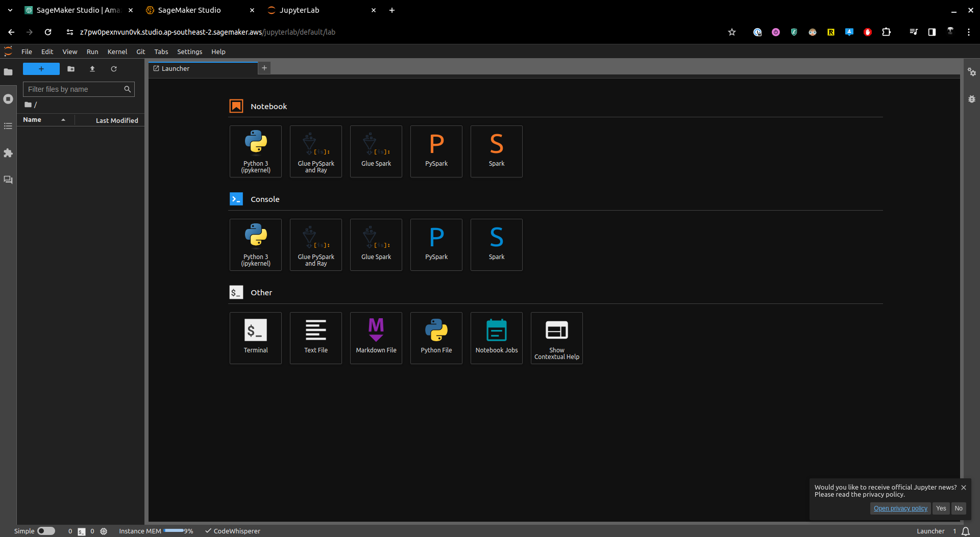Open the Kernel menu
This screenshot has height=537, width=980.
117,52
